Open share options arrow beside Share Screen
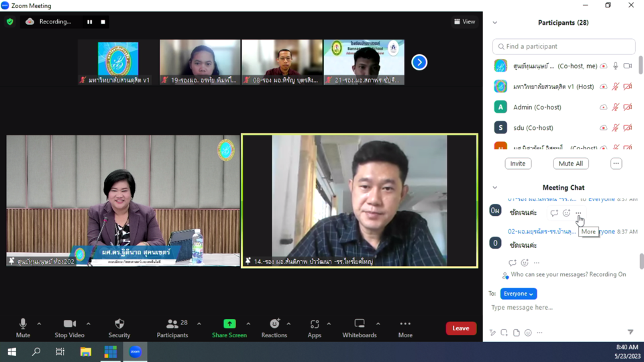Screen dimensions: 644x362 (x=248, y=324)
